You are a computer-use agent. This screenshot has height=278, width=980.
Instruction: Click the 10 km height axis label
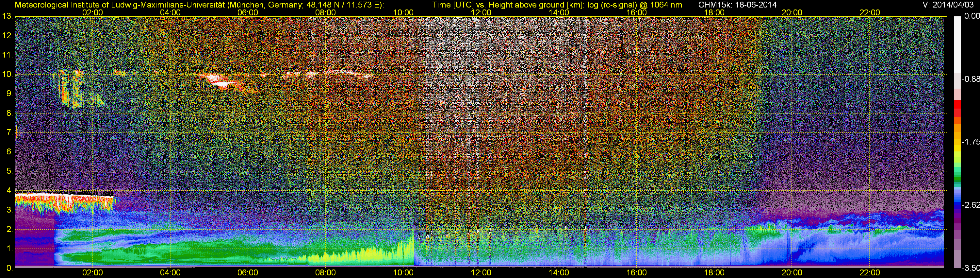(x=7, y=74)
